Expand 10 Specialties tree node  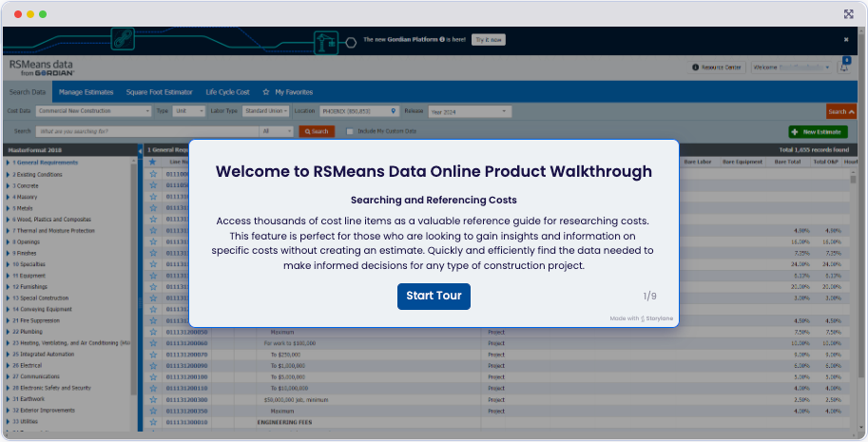click(8, 264)
